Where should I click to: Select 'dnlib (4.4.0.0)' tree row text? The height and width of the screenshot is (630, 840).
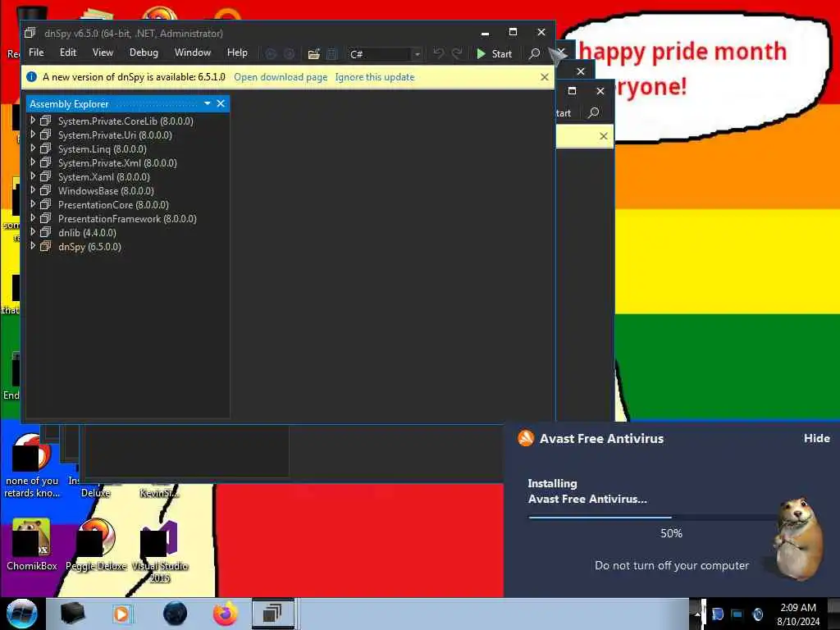click(x=87, y=232)
